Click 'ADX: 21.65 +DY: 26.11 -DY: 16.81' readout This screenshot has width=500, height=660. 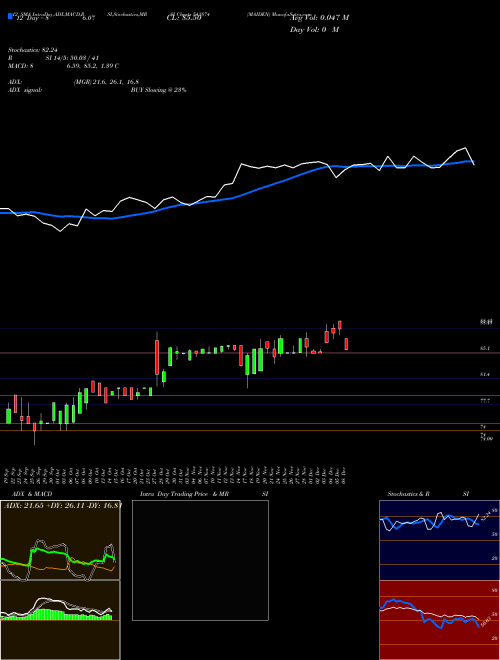click(x=62, y=505)
